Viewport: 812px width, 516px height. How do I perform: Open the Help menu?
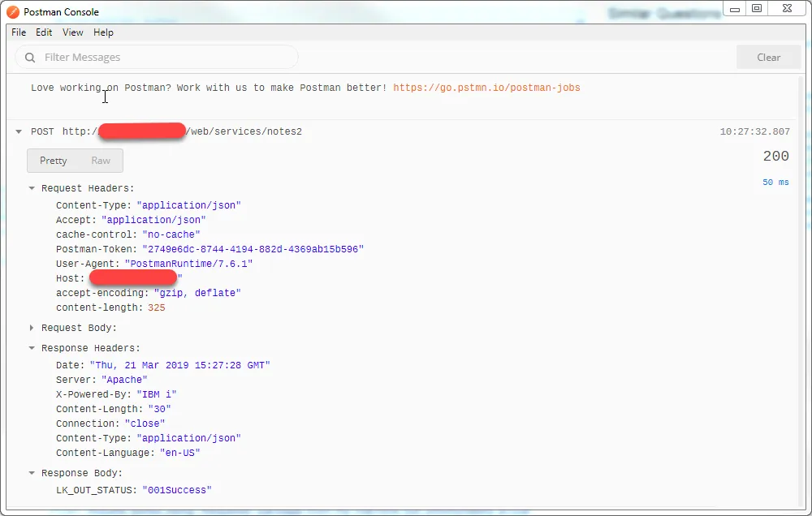pyautogui.click(x=104, y=32)
